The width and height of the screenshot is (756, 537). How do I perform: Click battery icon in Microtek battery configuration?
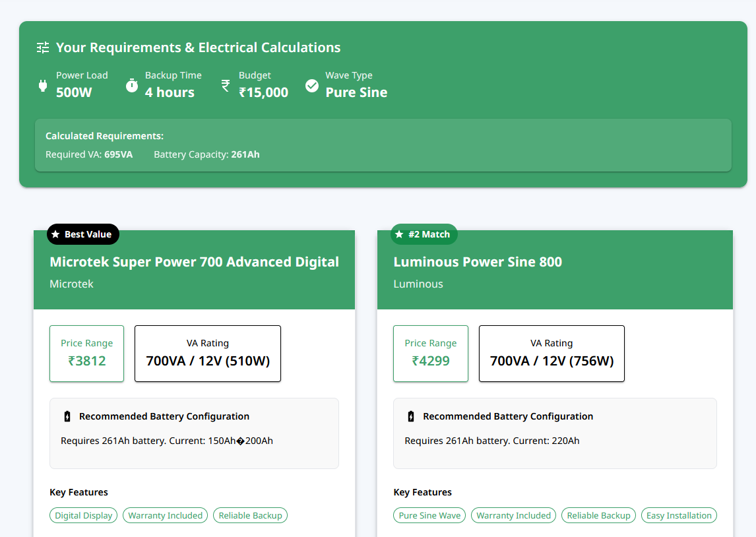click(x=67, y=416)
